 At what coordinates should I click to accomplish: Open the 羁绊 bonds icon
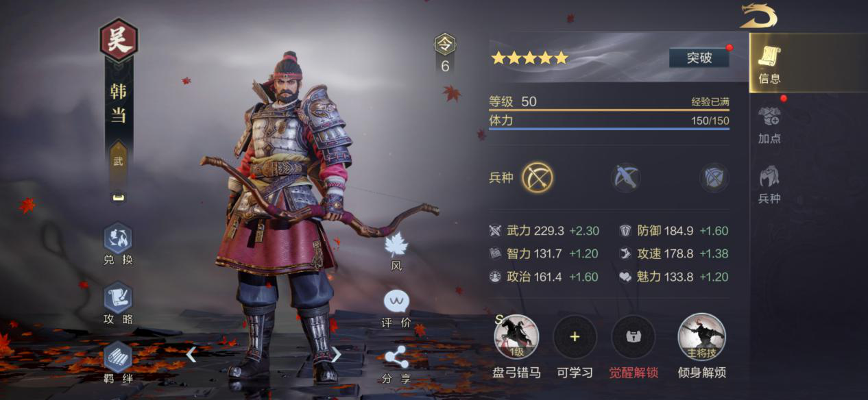pos(118,356)
